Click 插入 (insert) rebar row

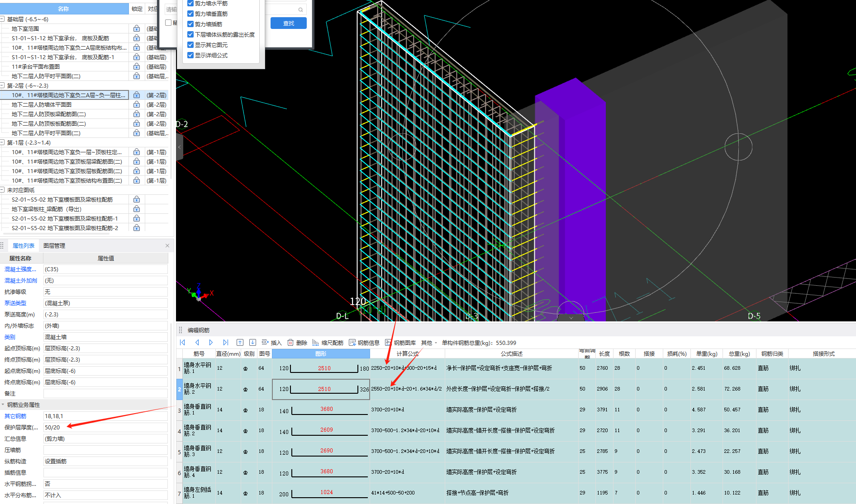click(271, 343)
